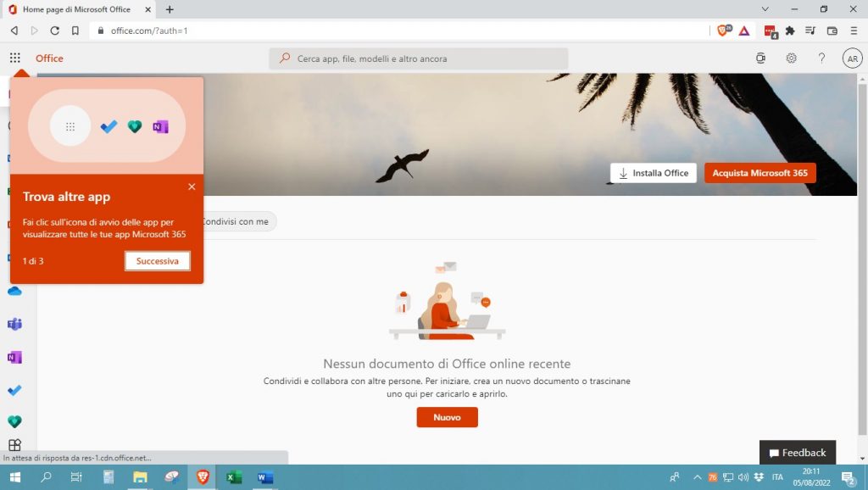Image resolution: width=868 pixels, height=490 pixels.
Task: Open the Office settings gear icon
Action: point(791,58)
